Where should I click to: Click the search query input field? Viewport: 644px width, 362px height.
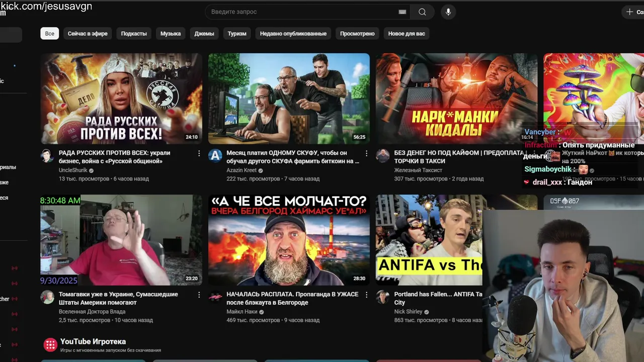click(x=307, y=12)
